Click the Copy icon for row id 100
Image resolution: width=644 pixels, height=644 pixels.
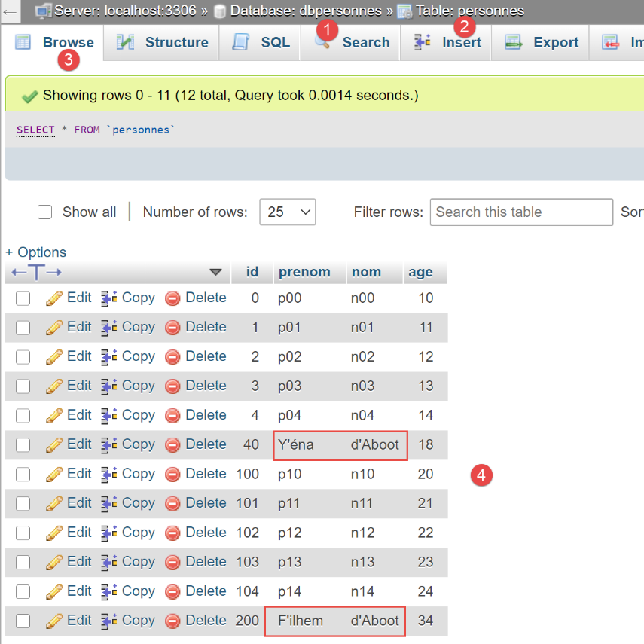click(109, 475)
